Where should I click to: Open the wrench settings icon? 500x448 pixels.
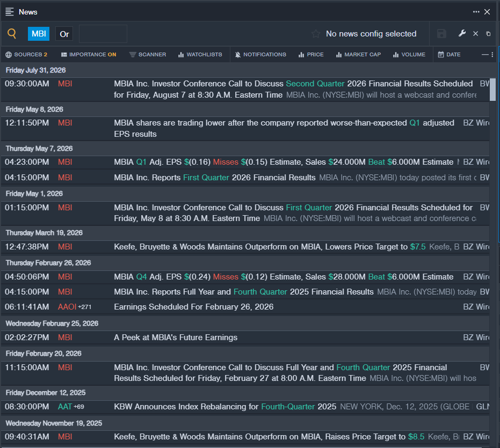tap(462, 33)
